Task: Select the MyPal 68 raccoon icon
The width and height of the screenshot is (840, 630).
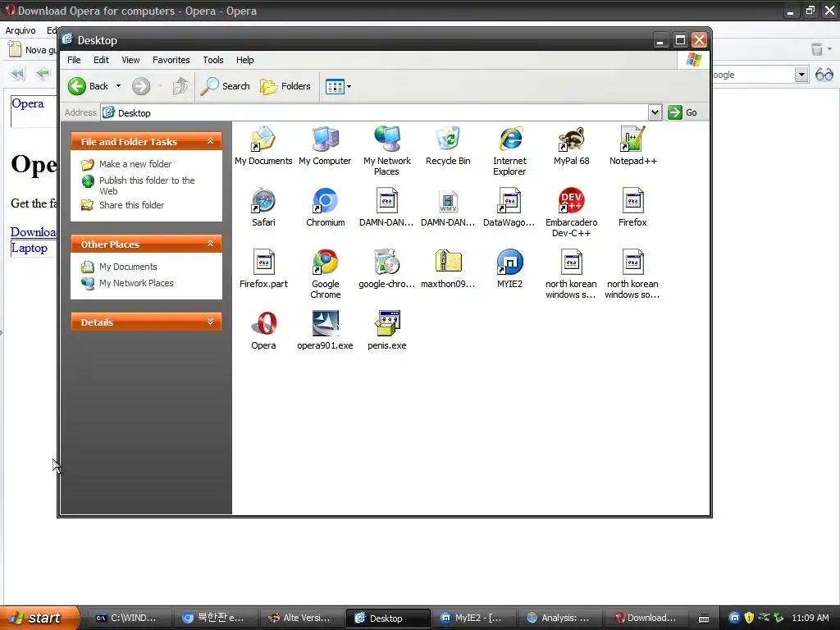Action: [571, 145]
